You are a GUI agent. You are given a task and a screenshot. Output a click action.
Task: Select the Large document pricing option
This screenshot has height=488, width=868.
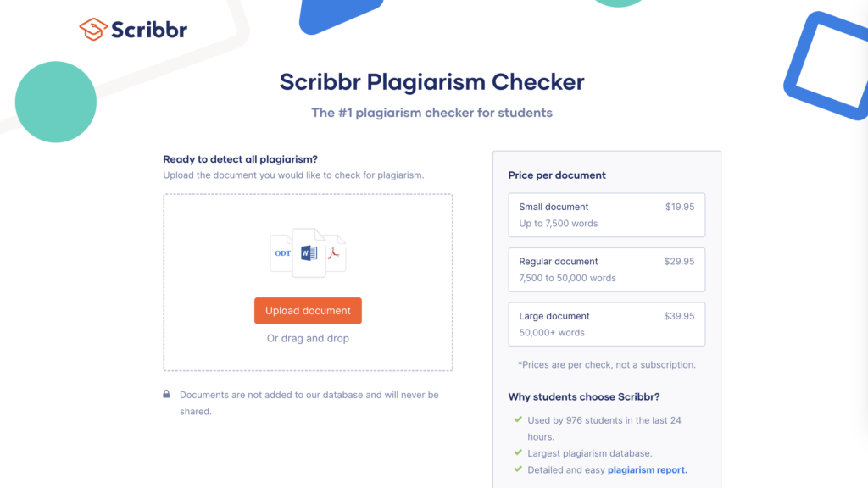[606, 324]
